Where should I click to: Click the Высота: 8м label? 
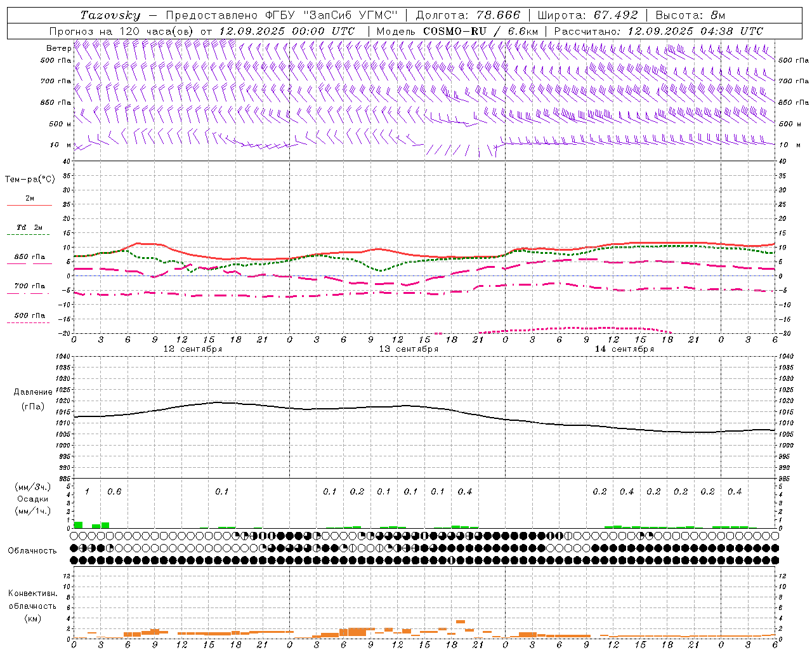tap(690, 15)
